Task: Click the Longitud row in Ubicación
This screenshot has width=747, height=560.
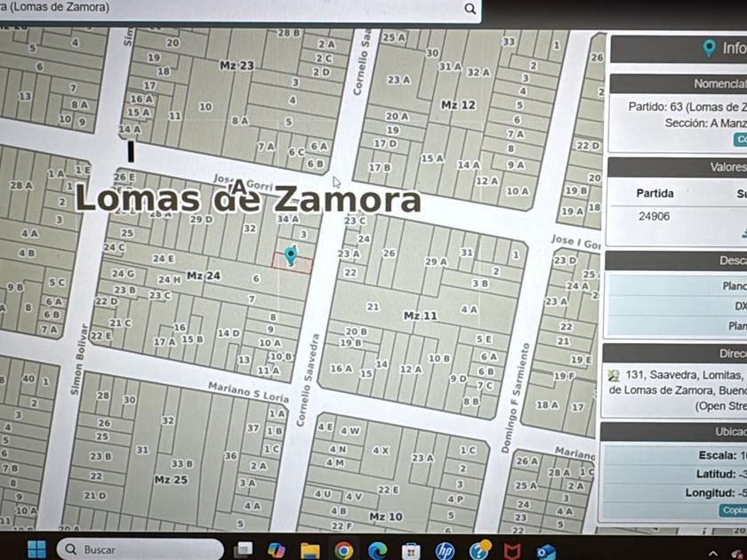Action: (x=674, y=492)
